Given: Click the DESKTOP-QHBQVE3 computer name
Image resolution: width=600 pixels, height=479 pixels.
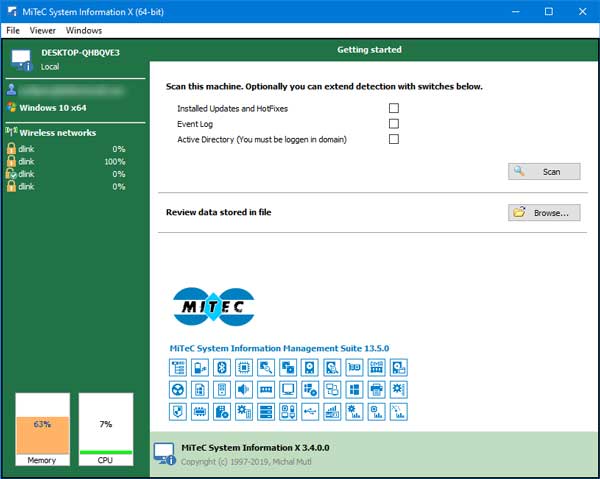Looking at the screenshot, I should tap(80, 53).
